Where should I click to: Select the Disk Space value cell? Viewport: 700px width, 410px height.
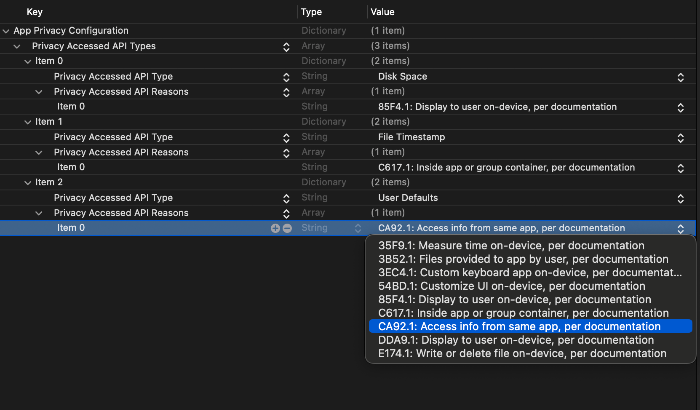[403, 76]
